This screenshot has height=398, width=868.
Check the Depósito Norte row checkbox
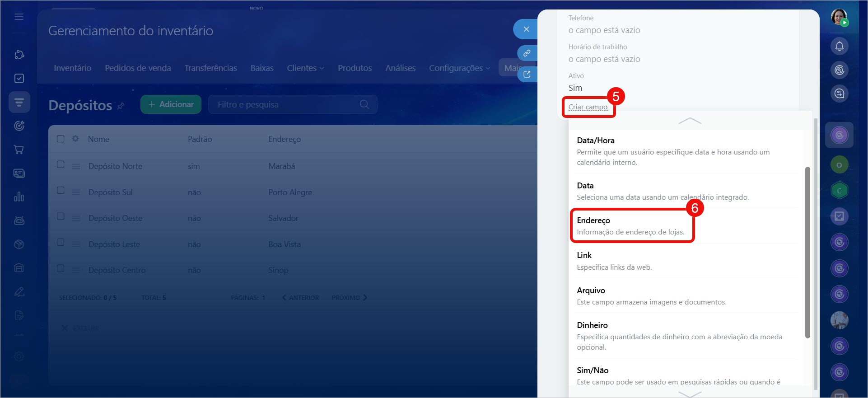tap(61, 164)
